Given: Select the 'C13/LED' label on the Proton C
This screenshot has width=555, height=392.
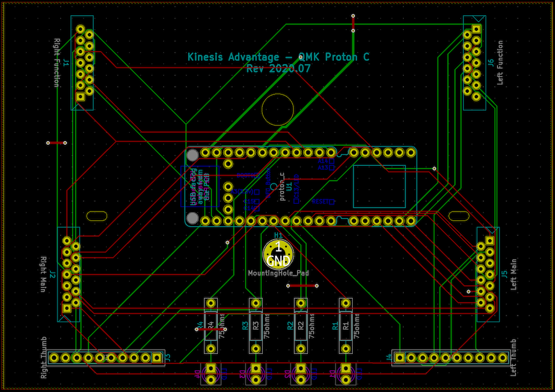Looking at the screenshot, I should pyautogui.click(x=296, y=187).
